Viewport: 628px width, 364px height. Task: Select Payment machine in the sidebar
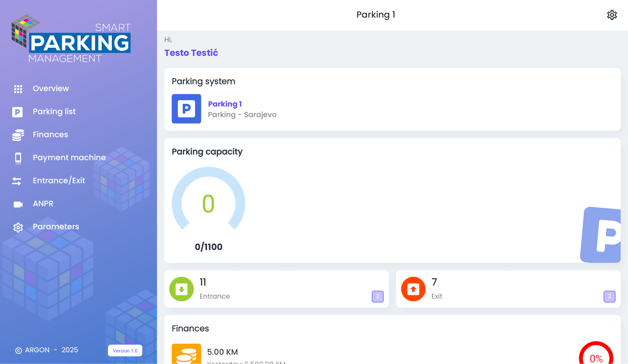(x=69, y=157)
